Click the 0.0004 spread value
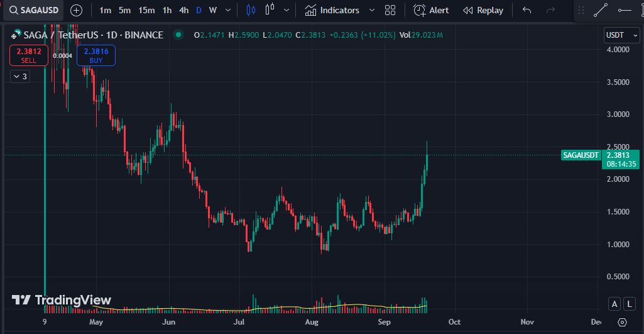Screen dimensions: 644x334 click(x=62, y=55)
